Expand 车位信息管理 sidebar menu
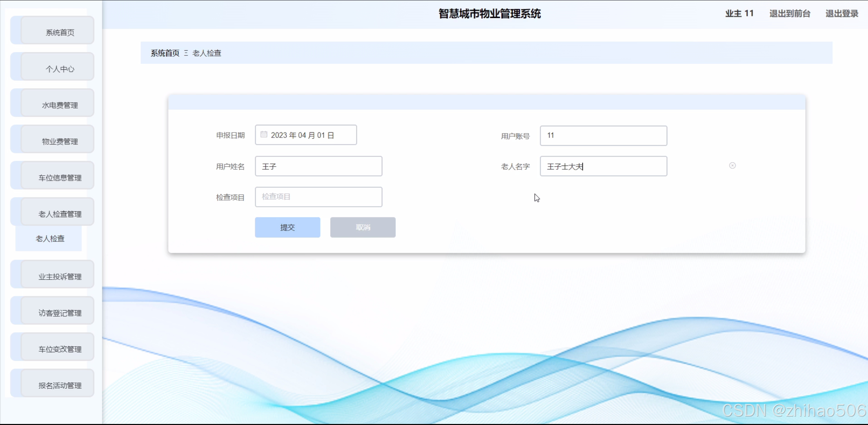868x425 pixels. click(x=60, y=177)
